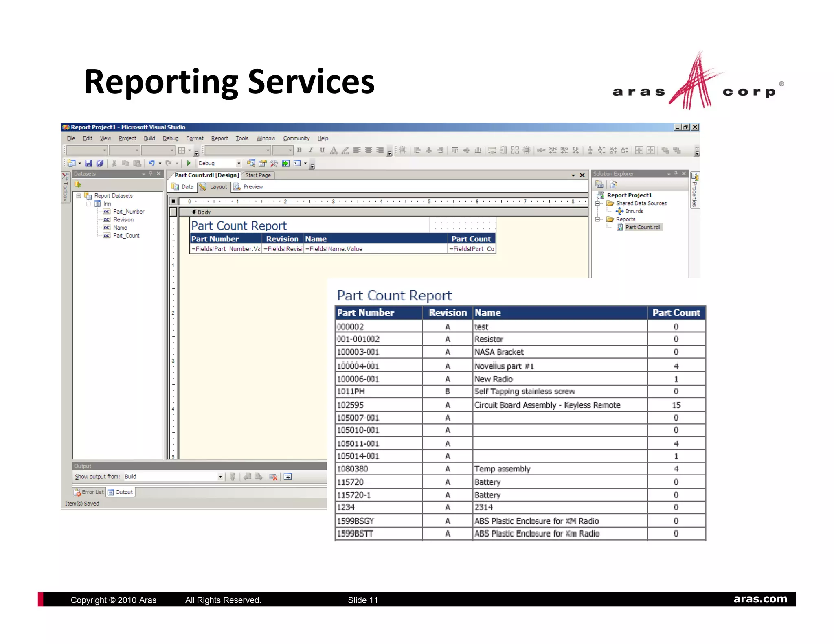
Task: Switch to the Data tab
Action: [182, 187]
